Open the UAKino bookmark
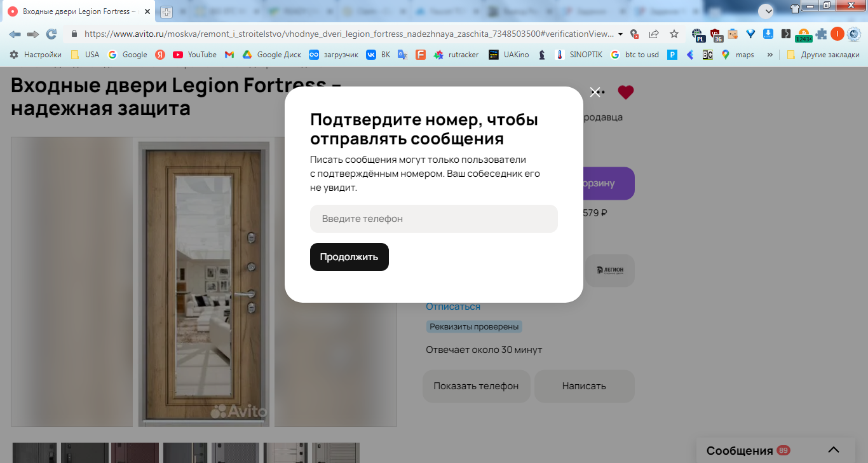The height and width of the screenshot is (463, 868). coord(509,55)
